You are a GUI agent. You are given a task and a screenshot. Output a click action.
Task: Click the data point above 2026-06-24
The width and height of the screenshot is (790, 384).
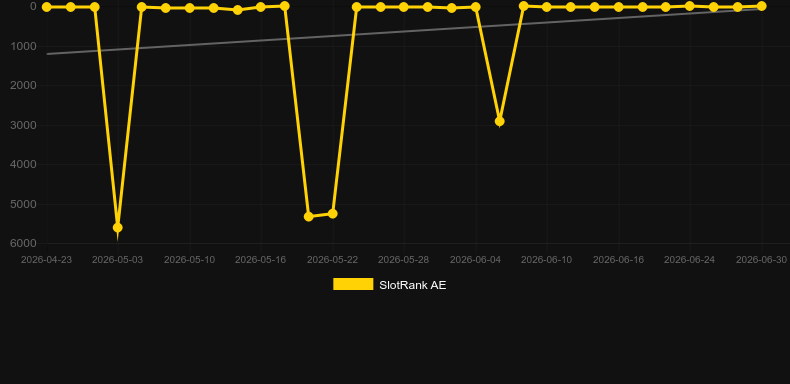tap(690, 6)
